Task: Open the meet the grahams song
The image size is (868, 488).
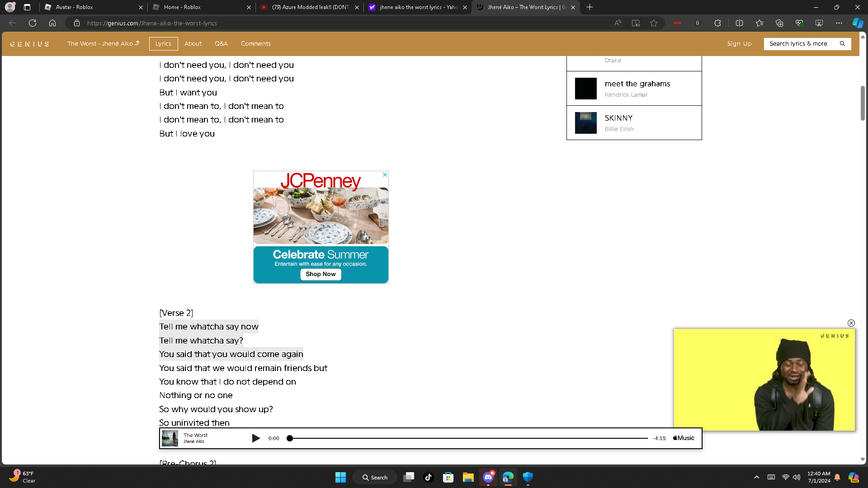Action: 634,89
